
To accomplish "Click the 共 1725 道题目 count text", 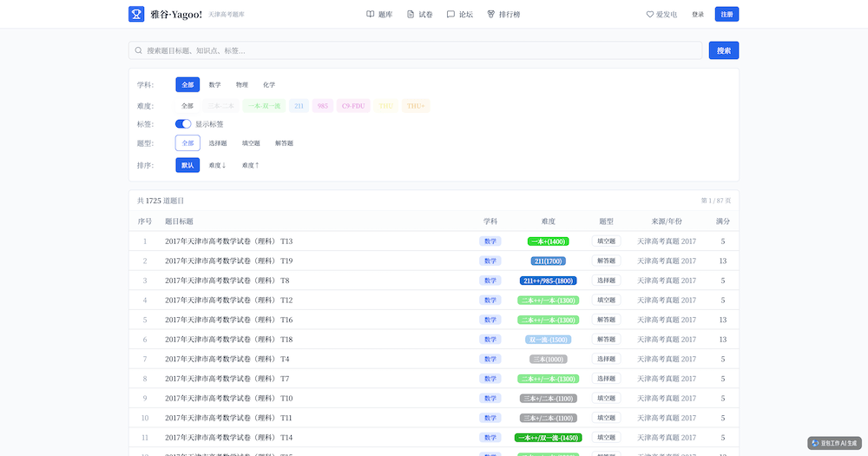I will 161,201.
